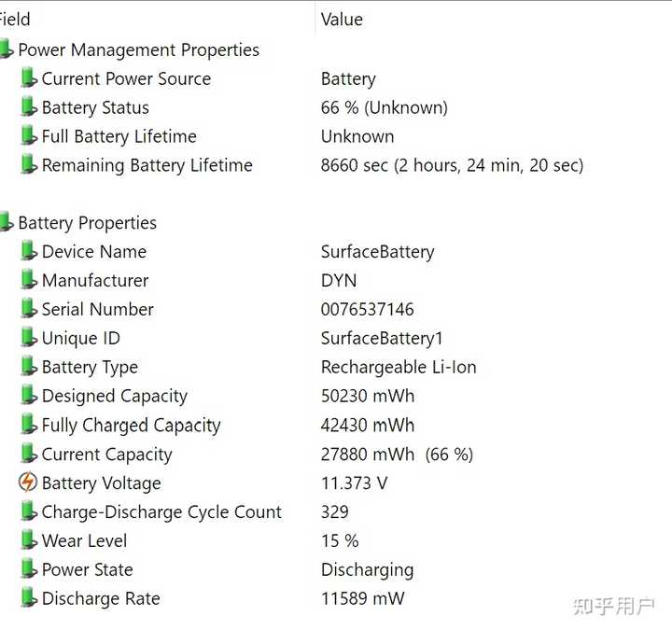Click the battery icon beside Designed Capacity
This screenshot has width=672, height=630.
click(x=29, y=395)
